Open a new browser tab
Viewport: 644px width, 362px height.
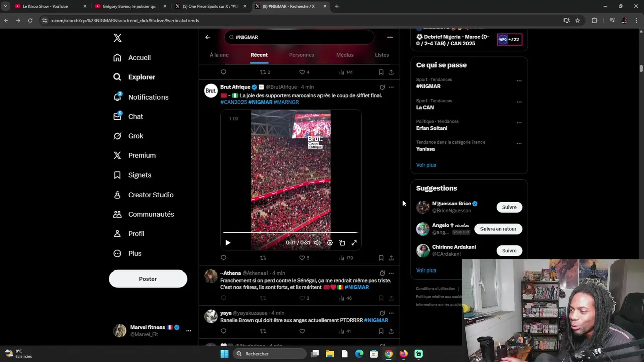(x=337, y=6)
